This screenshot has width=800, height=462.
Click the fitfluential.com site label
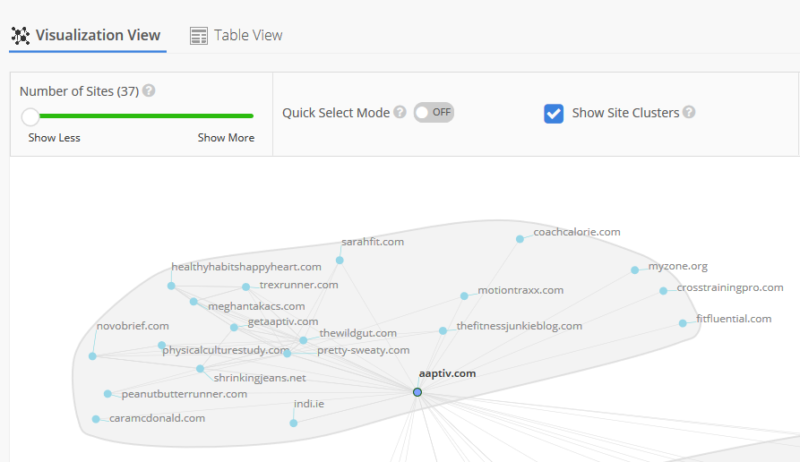click(734, 319)
